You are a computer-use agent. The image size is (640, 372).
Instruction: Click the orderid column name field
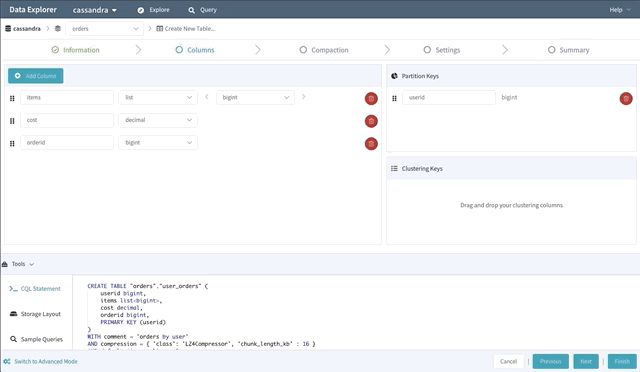click(67, 143)
